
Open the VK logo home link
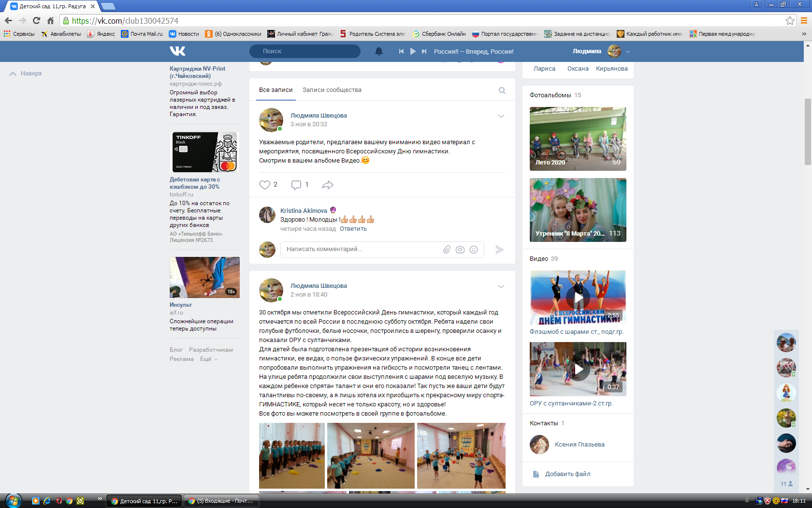point(177,51)
